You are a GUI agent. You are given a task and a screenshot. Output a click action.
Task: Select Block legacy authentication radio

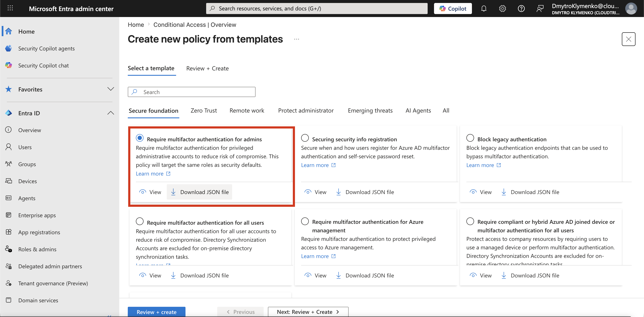point(470,138)
